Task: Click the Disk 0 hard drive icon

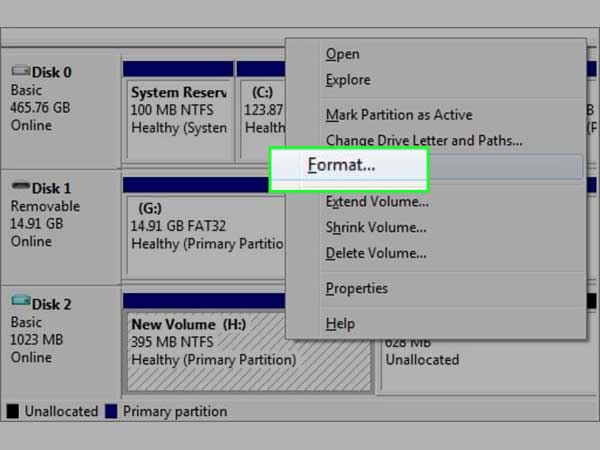Action: [x=20, y=70]
